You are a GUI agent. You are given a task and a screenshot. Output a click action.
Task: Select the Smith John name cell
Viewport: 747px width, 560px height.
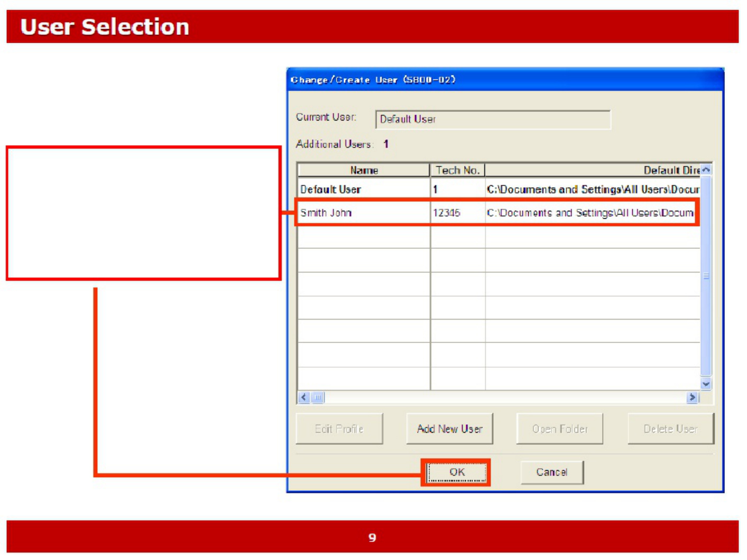[x=364, y=213]
